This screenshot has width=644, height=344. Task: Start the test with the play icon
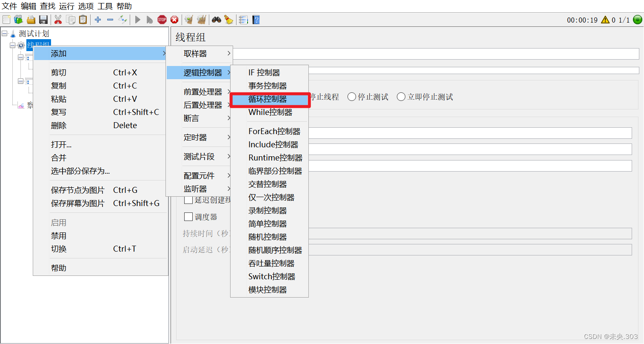click(x=138, y=20)
